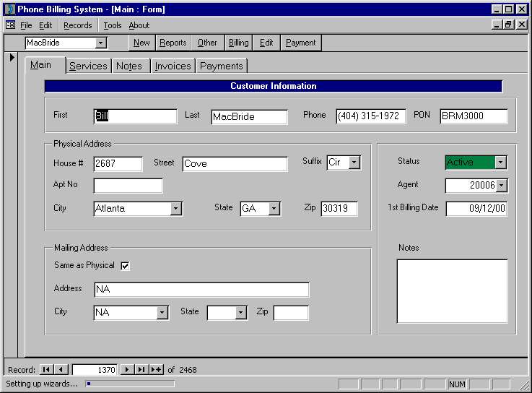Image resolution: width=532 pixels, height=393 pixels.
Task: Open the Suffix dropdown showing Cir
Action: (x=354, y=163)
